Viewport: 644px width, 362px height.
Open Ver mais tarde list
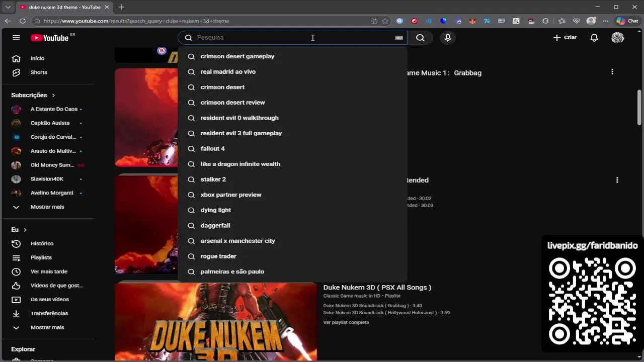click(48, 271)
